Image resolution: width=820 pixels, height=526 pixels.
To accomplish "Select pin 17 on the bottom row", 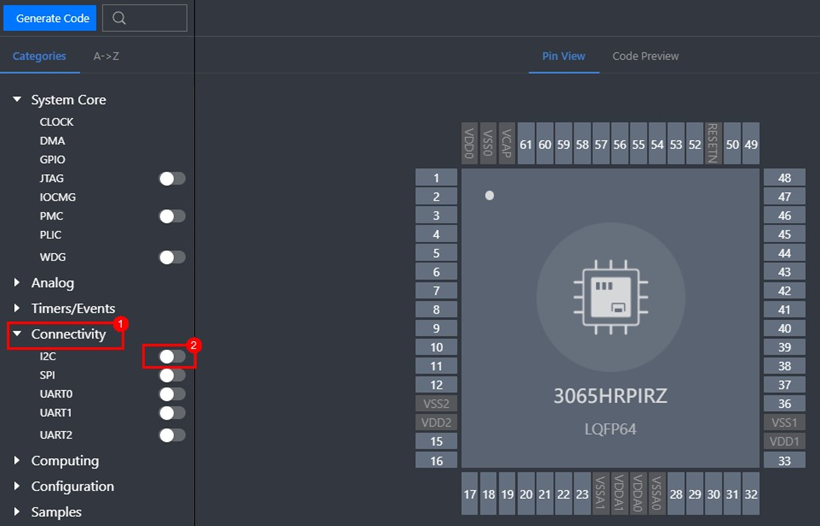I will pyautogui.click(x=470, y=494).
